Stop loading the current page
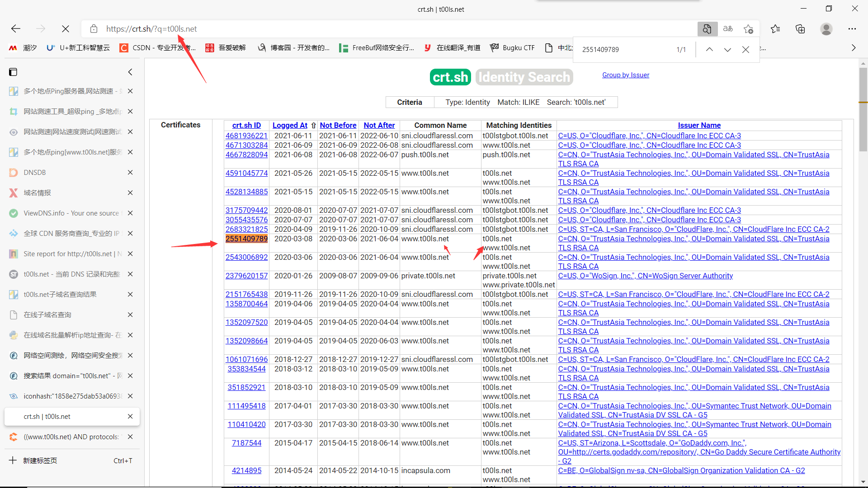Screen dimensions: 868x488 [66, 29]
